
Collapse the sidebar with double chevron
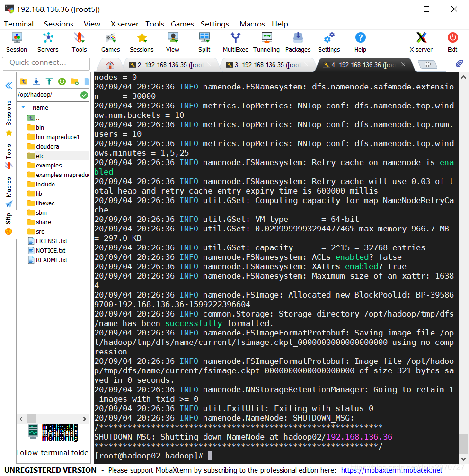coord(9,86)
